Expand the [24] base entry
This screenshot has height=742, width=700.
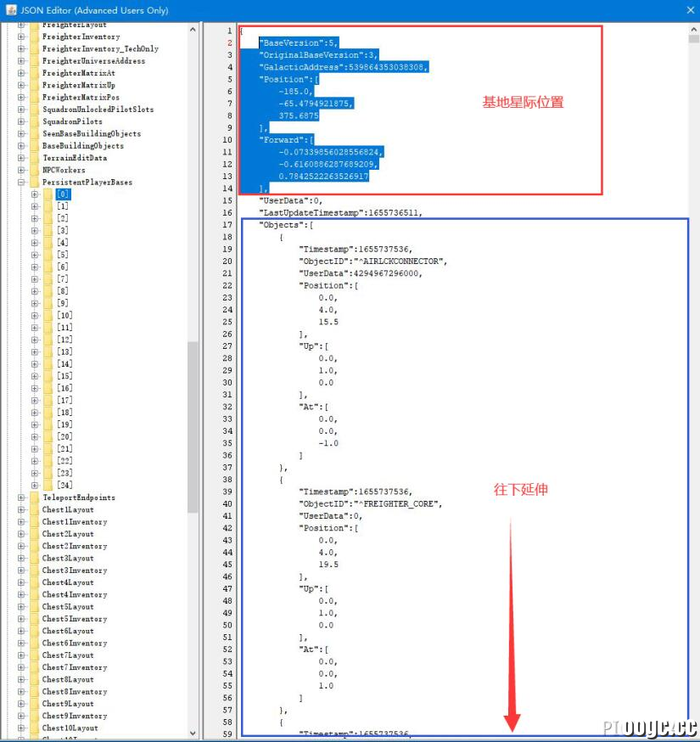(x=35, y=485)
